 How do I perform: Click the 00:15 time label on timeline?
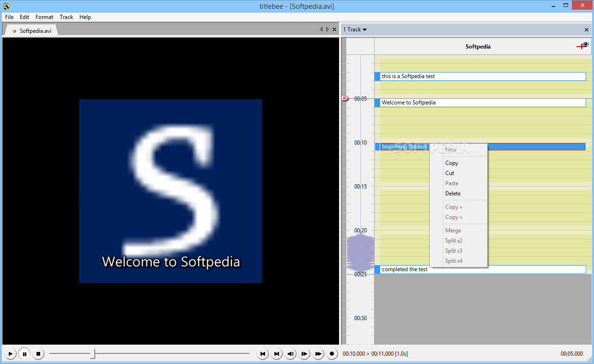click(x=361, y=187)
